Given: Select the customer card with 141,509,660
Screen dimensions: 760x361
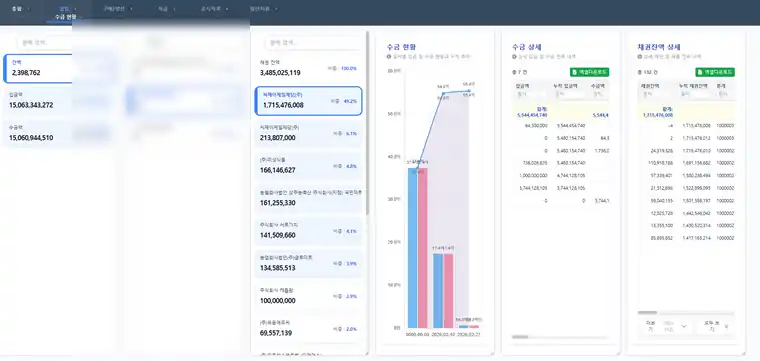Looking at the screenshot, I should click(308, 231).
